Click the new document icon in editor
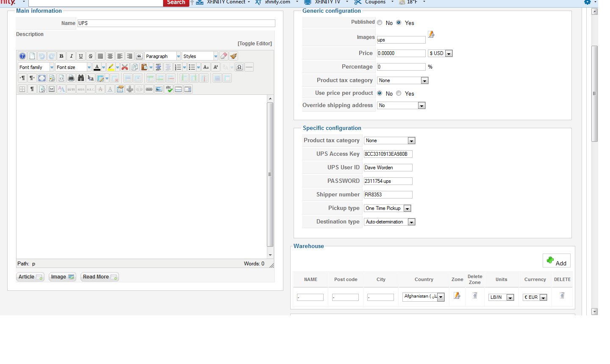This screenshot has width=610, height=364. point(32,56)
